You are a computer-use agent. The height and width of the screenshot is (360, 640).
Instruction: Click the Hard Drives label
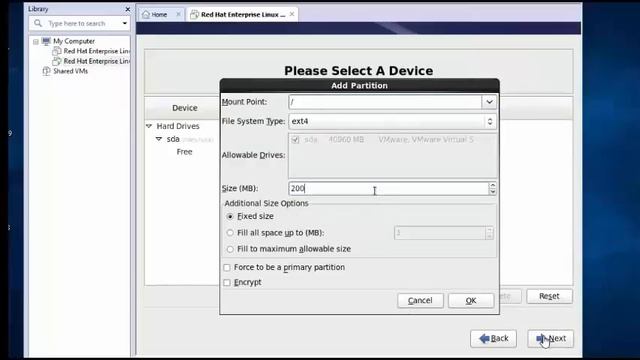pyautogui.click(x=178, y=126)
